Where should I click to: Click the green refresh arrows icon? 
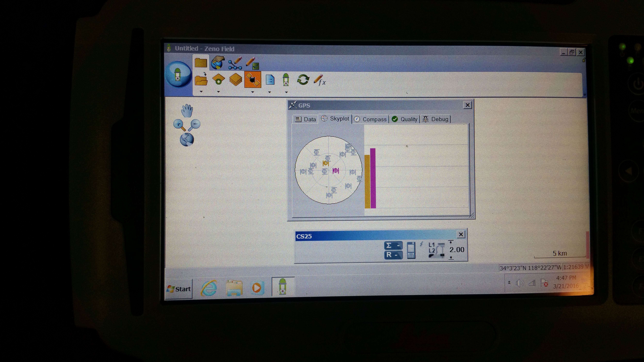303,80
